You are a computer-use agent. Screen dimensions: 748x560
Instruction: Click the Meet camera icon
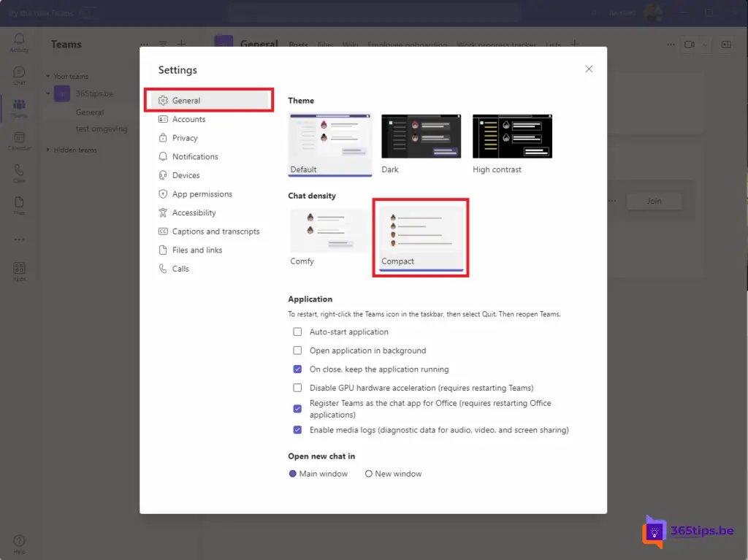tap(690, 45)
